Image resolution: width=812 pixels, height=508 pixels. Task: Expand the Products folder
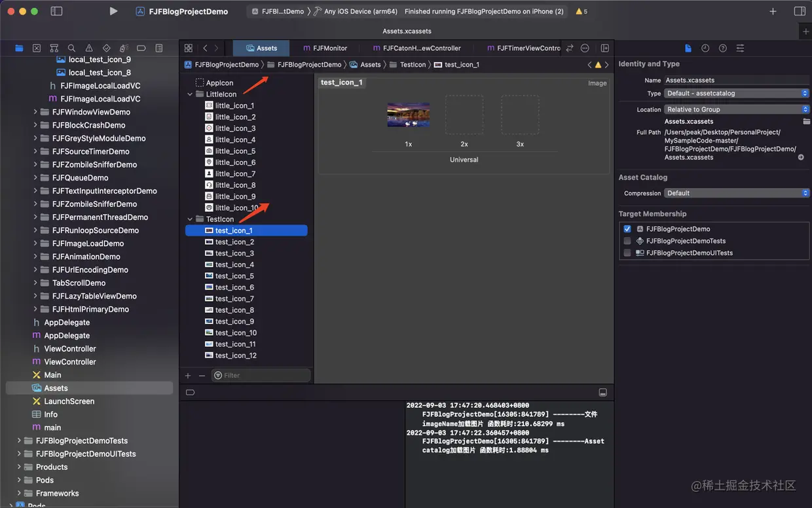(19, 467)
